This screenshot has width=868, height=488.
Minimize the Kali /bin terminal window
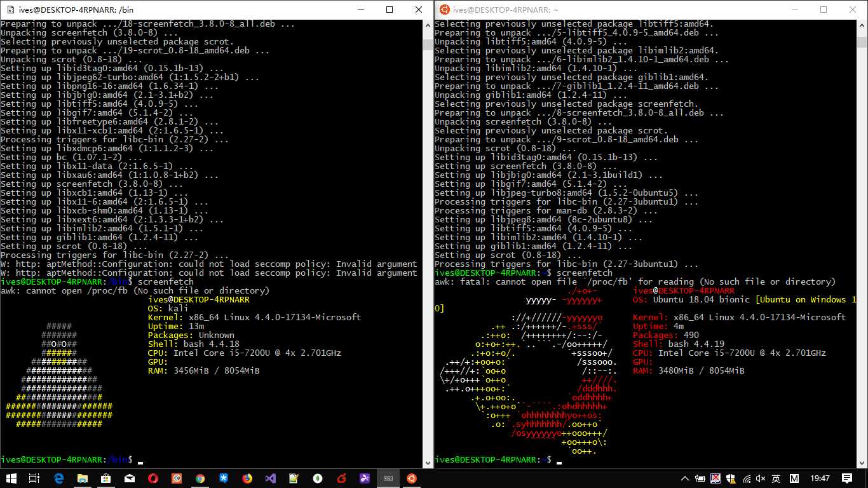coord(361,10)
